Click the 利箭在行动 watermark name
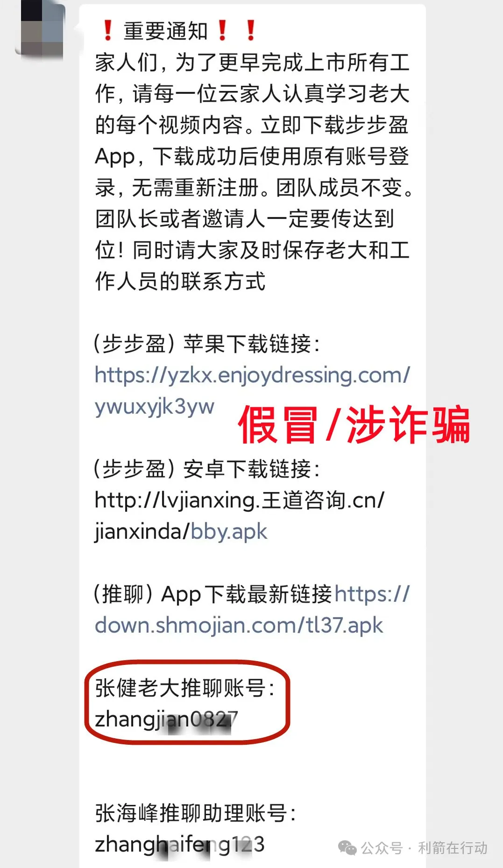The height and width of the screenshot is (868, 503). point(453,848)
